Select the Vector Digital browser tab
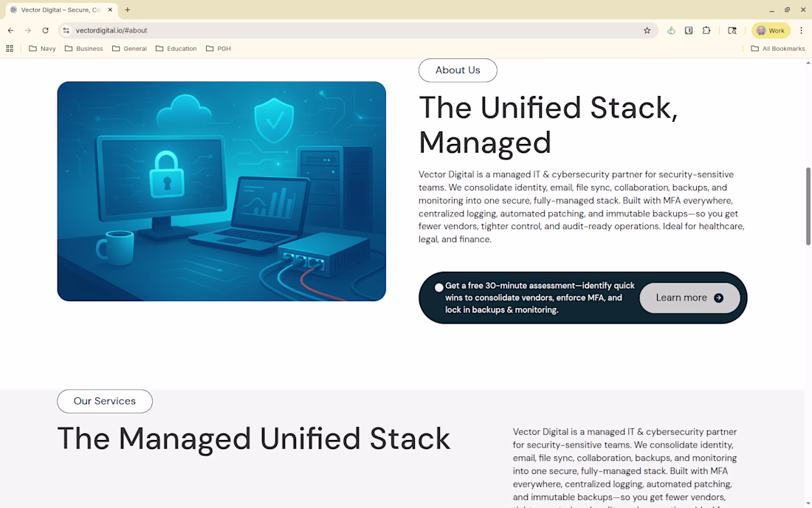The image size is (812, 508). (x=61, y=10)
